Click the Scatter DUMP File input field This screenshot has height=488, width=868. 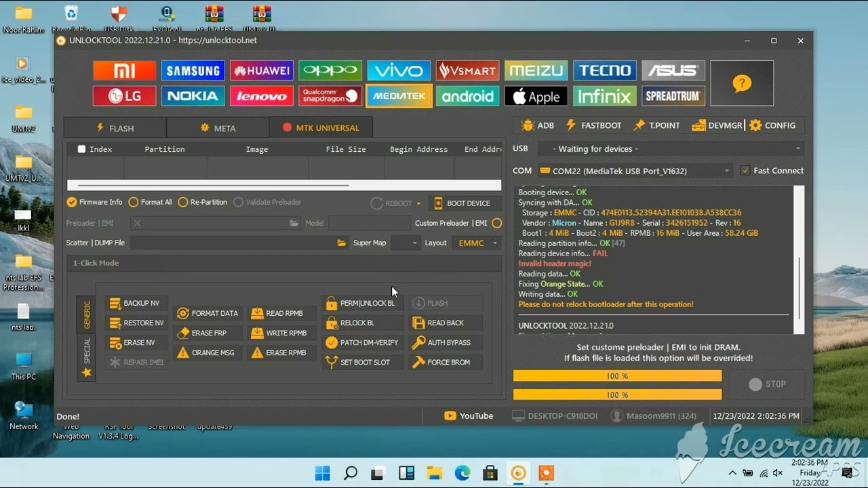pos(233,243)
